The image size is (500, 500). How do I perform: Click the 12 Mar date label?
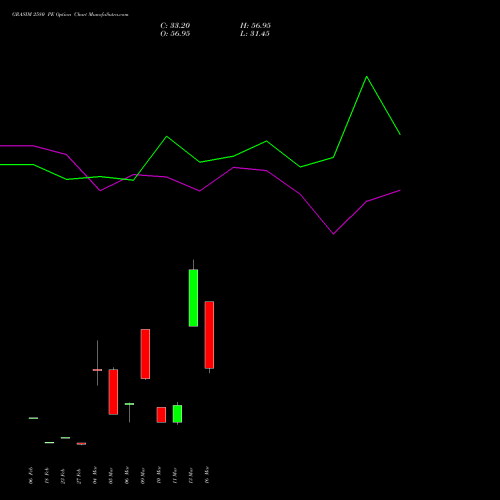pyautogui.click(x=191, y=475)
